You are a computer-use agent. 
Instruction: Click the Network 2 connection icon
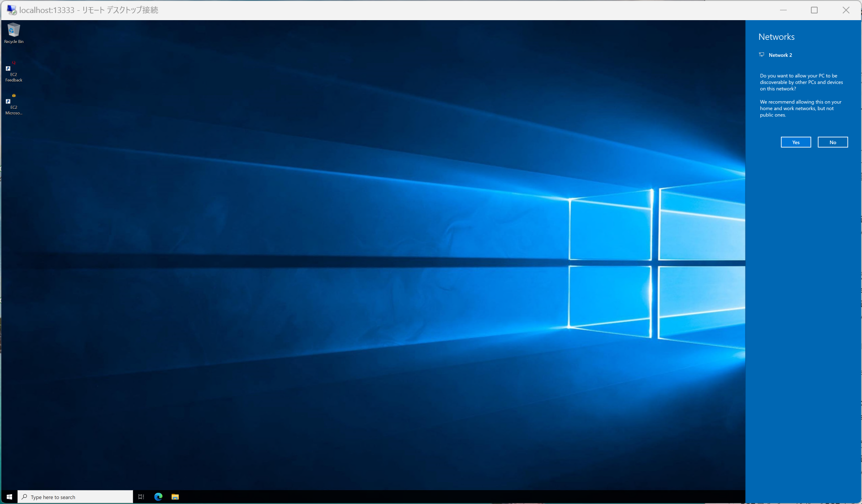[762, 55]
